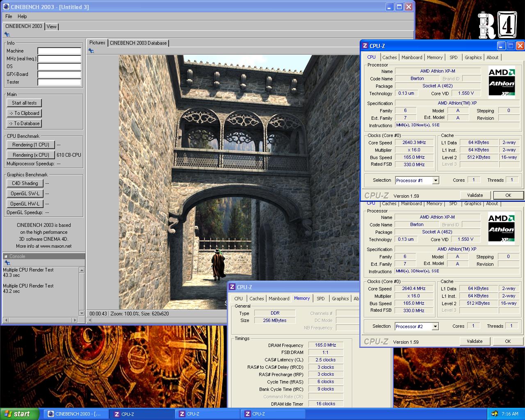Click the Machine input field
The width and height of the screenshot is (525, 420).
pos(59,51)
